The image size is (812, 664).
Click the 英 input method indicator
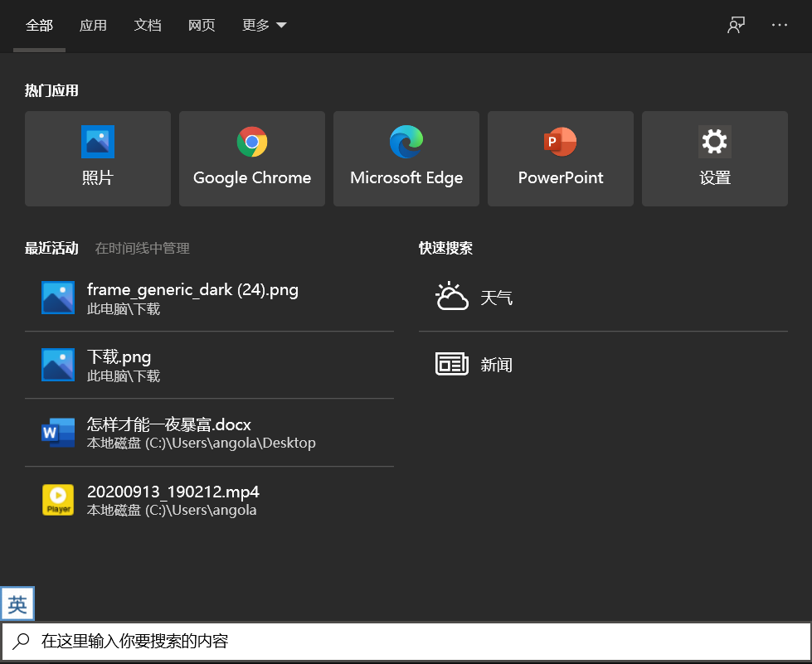pos(17,603)
